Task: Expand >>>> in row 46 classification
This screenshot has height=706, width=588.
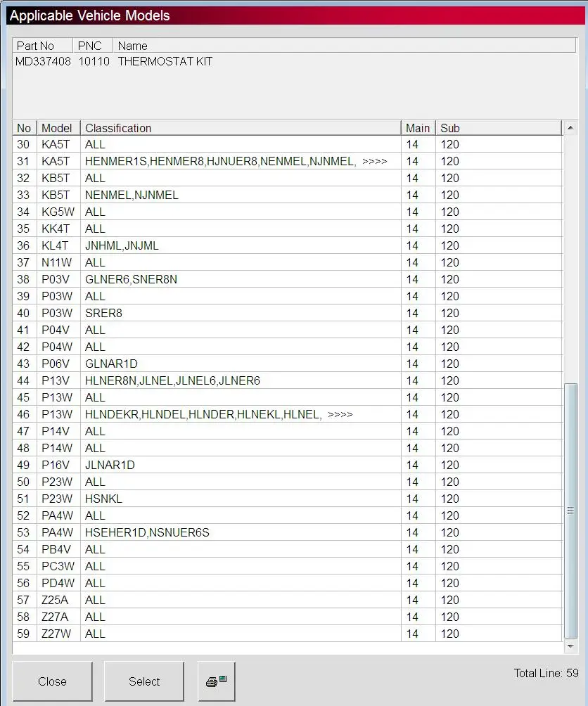Action: [340, 414]
